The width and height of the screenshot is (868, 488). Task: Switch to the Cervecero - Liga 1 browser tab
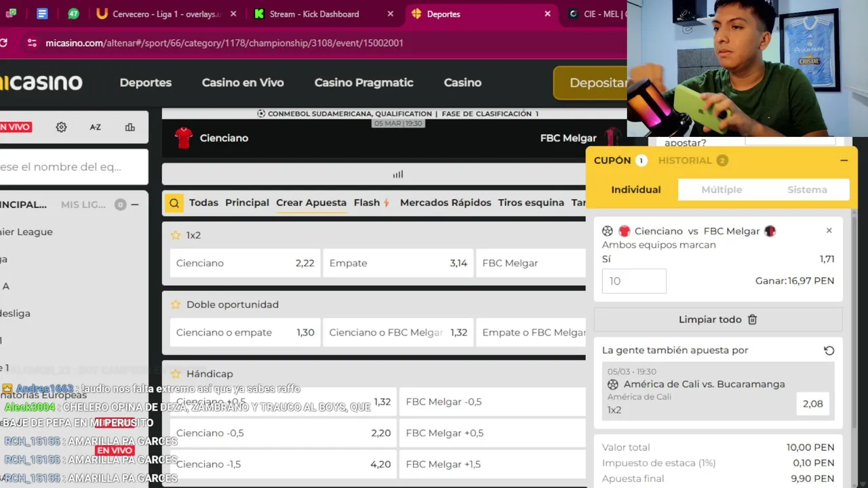(166, 14)
